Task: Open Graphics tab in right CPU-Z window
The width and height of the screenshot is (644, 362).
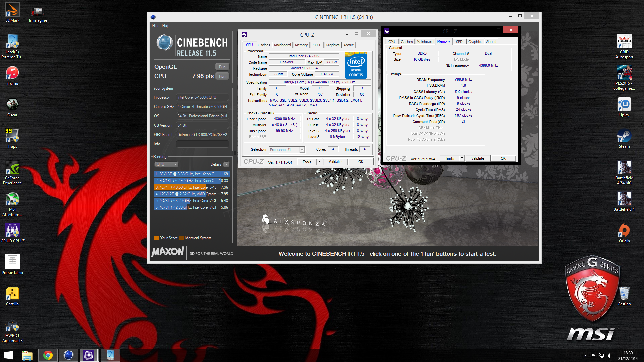Action: pos(475,42)
